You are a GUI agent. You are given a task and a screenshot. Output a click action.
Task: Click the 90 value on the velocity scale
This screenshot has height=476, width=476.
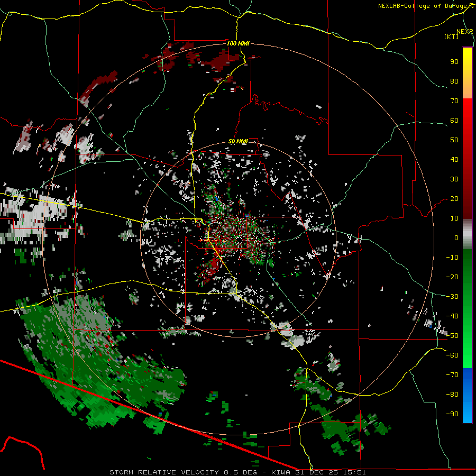point(454,62)
